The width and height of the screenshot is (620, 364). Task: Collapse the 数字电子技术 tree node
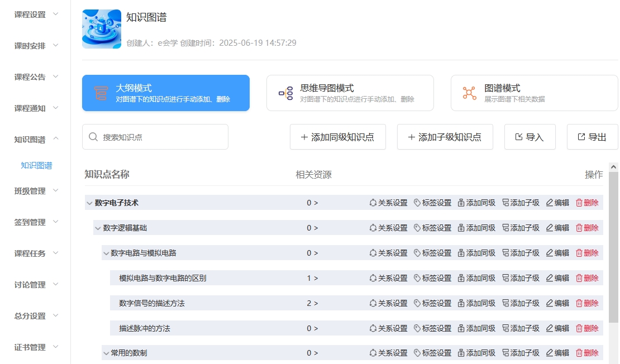89,203
